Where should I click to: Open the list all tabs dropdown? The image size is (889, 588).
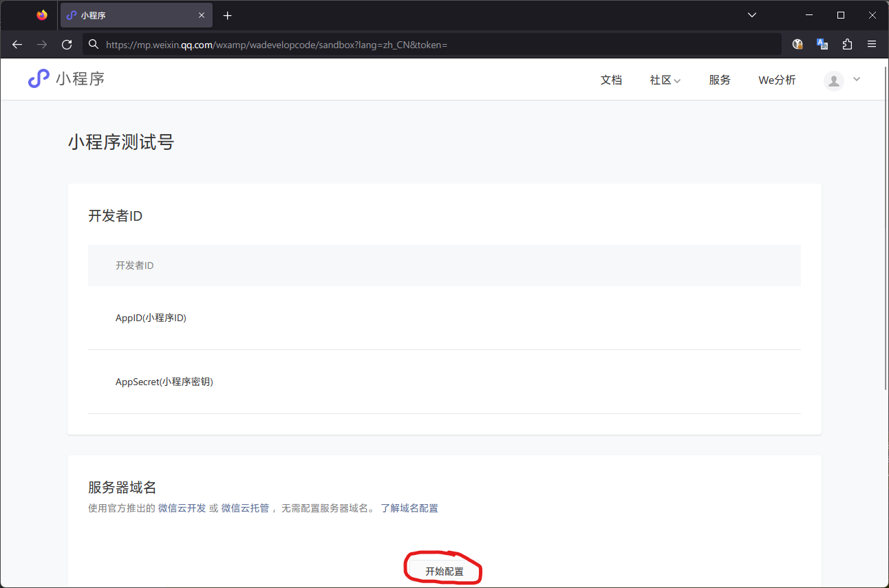pos(752,15)
